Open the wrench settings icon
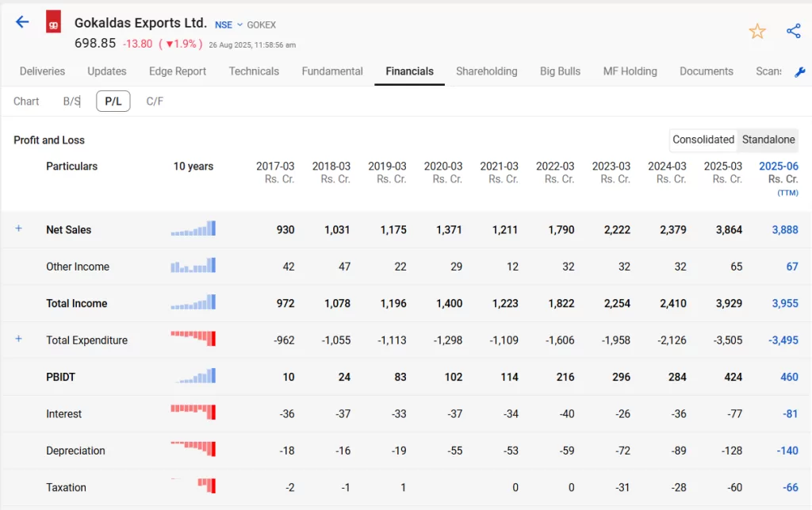Image resolution: width=812 pixels, height=510 pixels. coord(799,72)
